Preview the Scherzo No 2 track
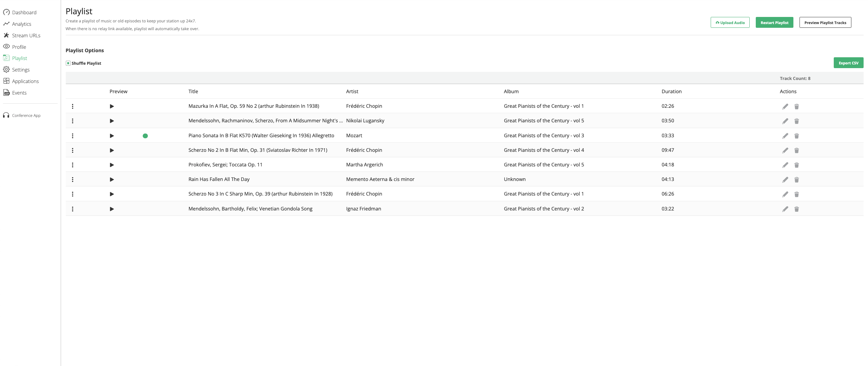Image resolution: width=868 pixels, height=366 pixels. click(x=112, y=150)
